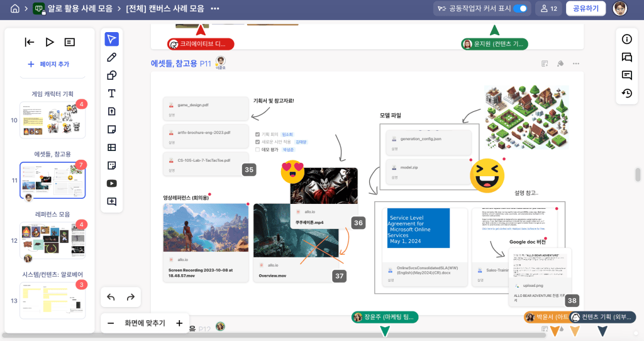Open the game_design.pdf file card
The image size is (644, 341).
(206, 108)
